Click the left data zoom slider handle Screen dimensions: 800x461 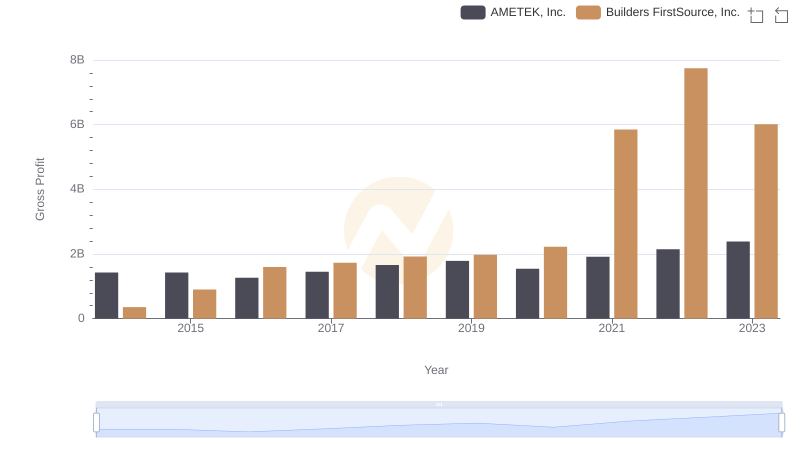[x=96, y=423]
